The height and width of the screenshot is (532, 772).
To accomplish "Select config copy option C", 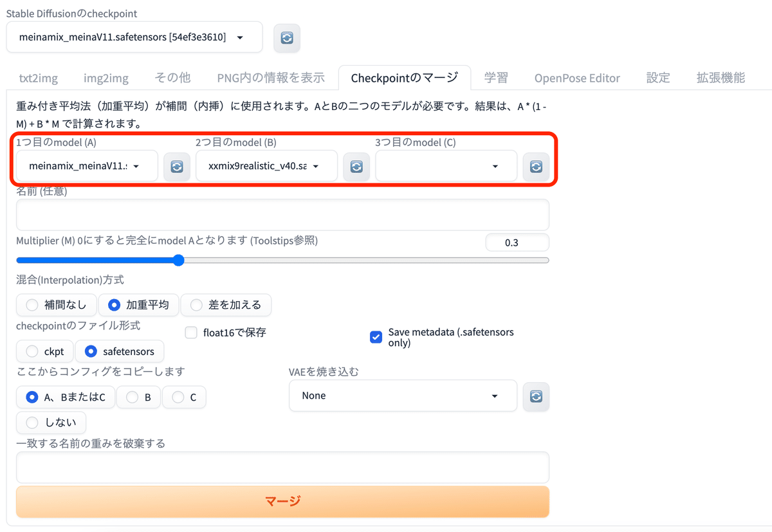I will (184, 398).
